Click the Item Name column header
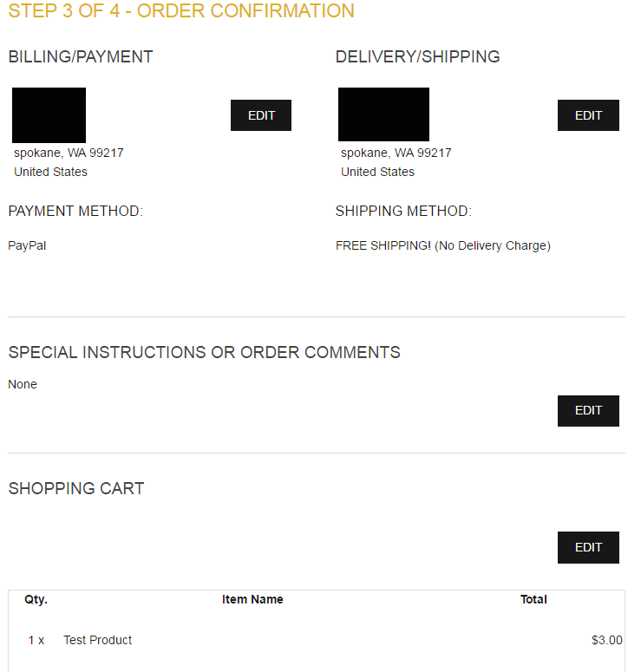 [x=252, y=599]
